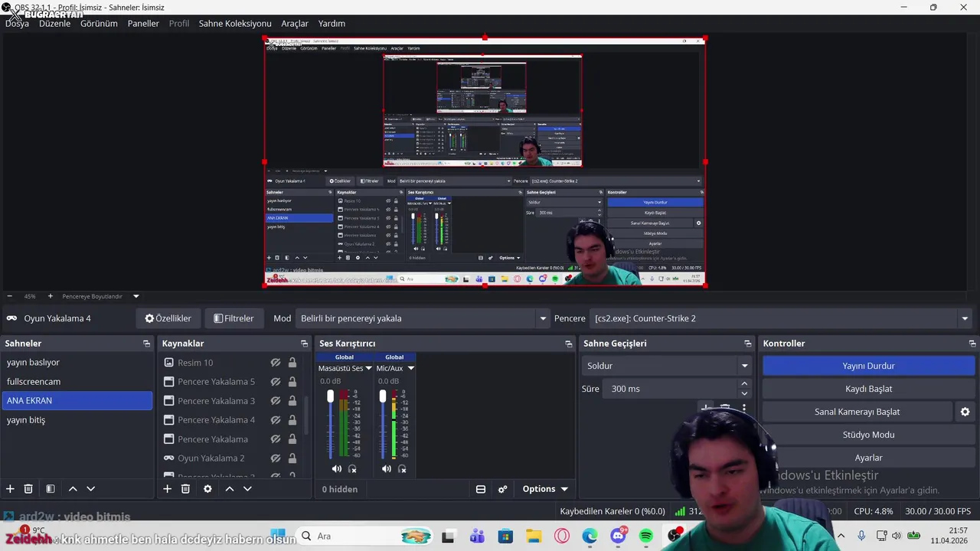The width and height of the screenshot is (980, 551).
Task: Open Microsoft Edge from the taskbar
Action: coord(590,536)
